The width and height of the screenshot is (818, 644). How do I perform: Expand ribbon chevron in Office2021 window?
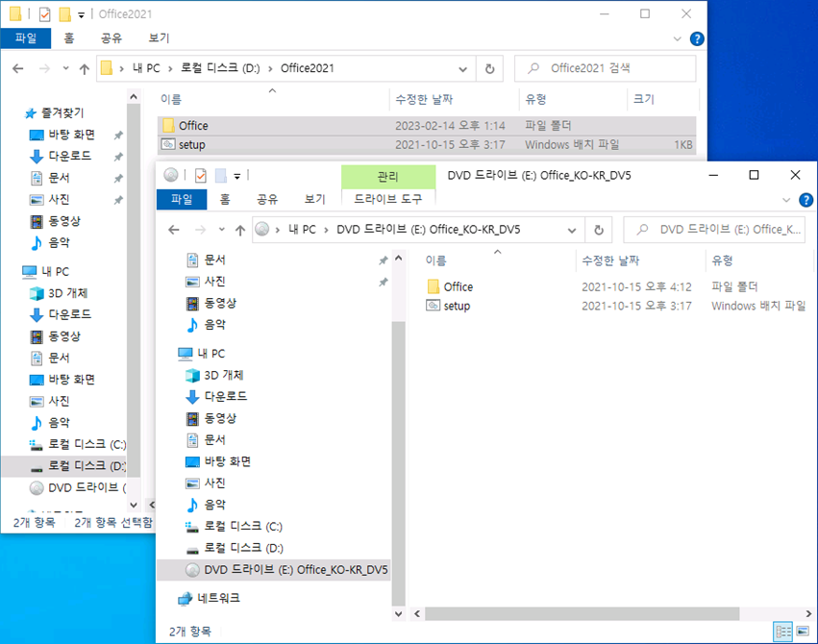click(x=677, y=38)
